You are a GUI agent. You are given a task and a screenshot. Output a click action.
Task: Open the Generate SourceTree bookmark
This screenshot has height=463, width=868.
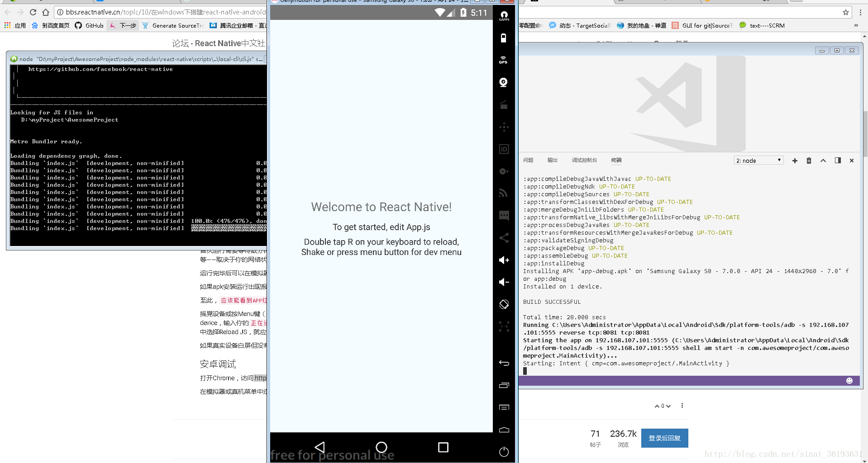click(x=172, y=25)
